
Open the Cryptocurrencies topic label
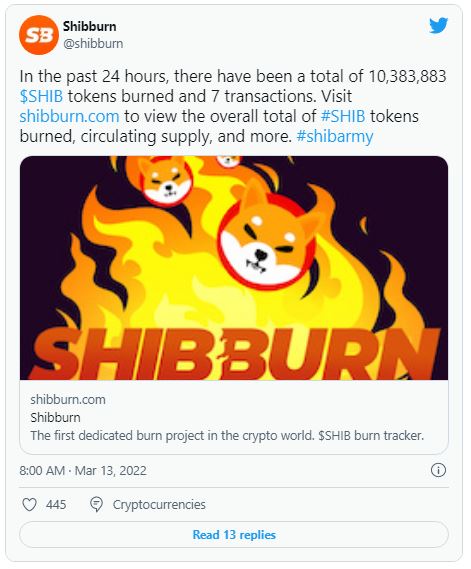click(159, 504)
